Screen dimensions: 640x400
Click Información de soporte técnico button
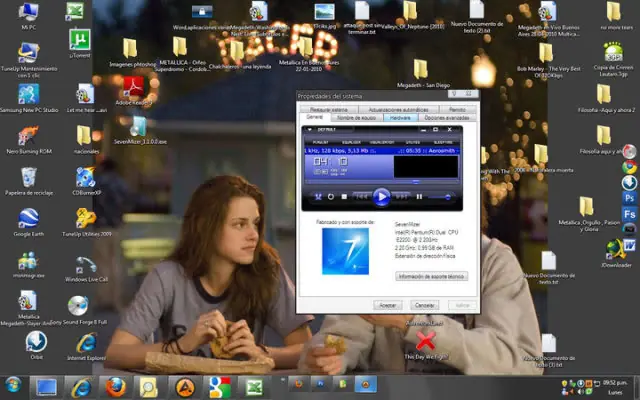tap(431, 276)
